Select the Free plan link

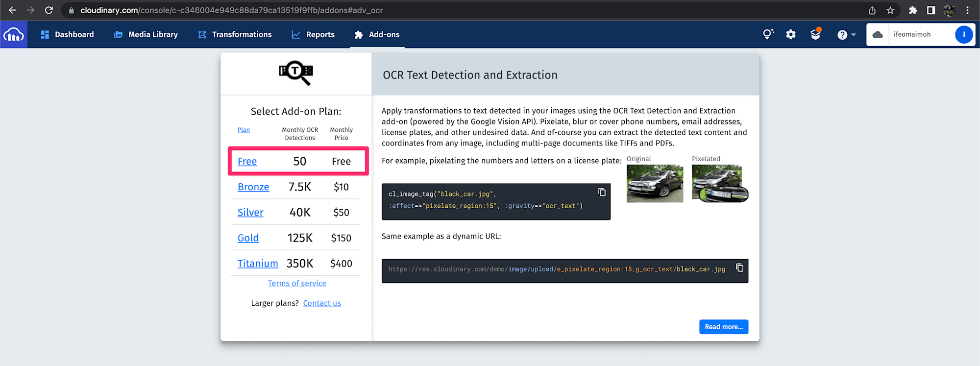[247, 161]
